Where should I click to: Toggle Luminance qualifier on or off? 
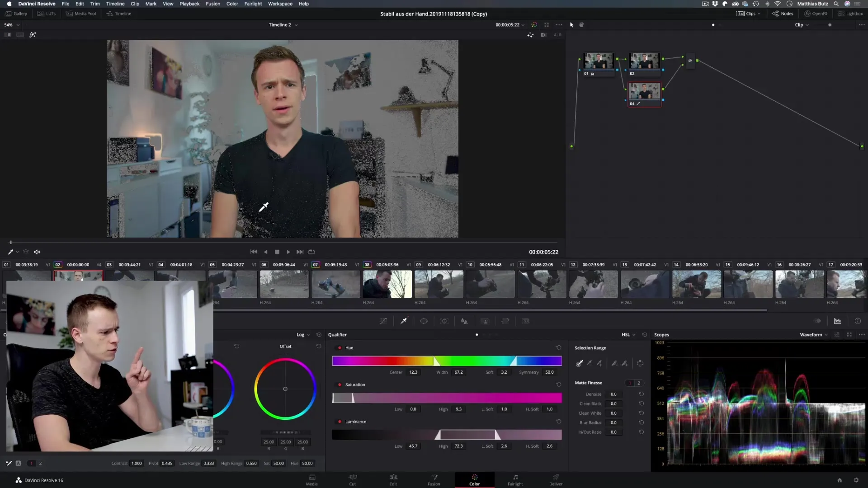[x=340, y=422]
